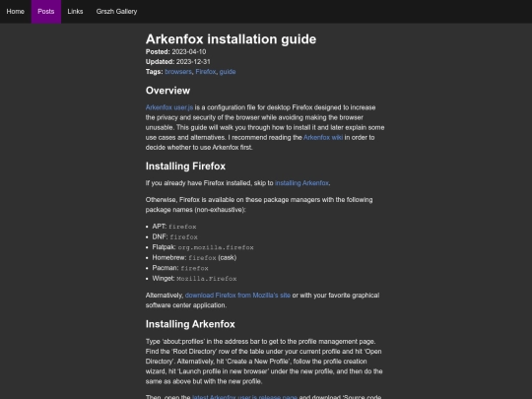Click the Homebrew firefox package name
Screen dimensions: 532x399
coord(202,258)
